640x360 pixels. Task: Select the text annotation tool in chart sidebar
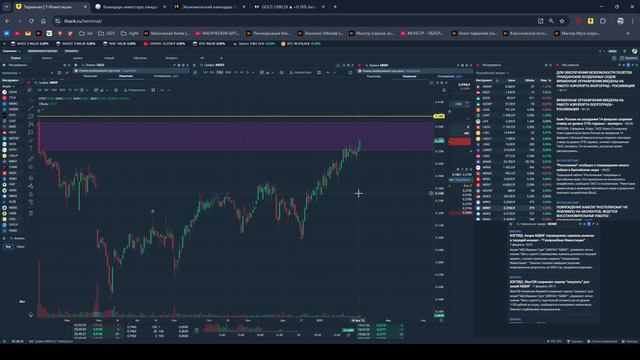[31, 149]
